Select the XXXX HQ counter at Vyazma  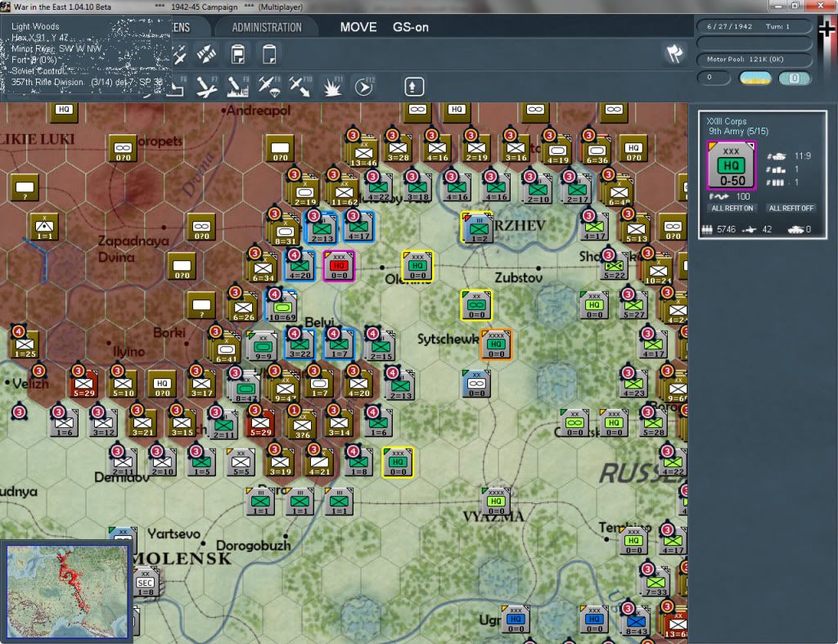496,502
